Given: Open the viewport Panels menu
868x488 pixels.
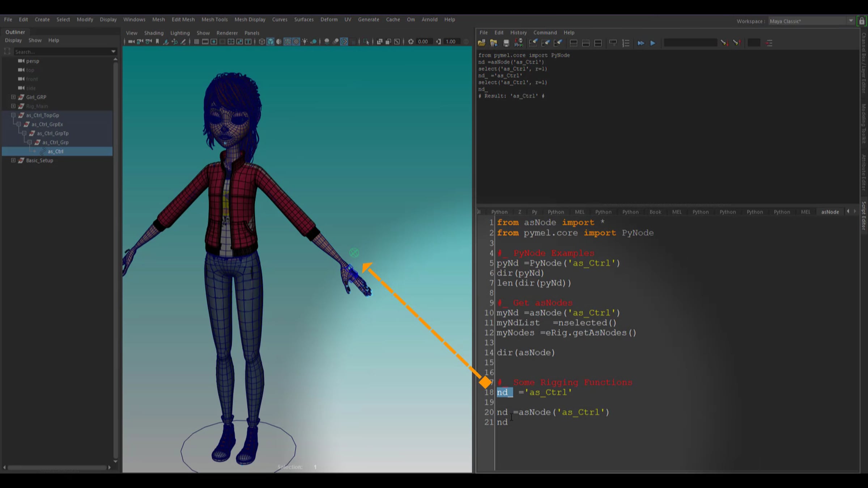Looking at the screenshot, I should (x=252, y=33).
